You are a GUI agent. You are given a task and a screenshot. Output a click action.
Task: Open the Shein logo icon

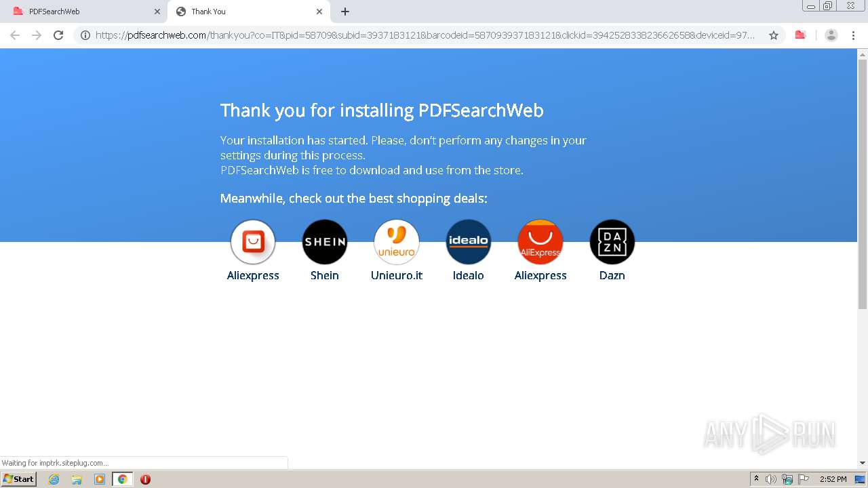click(x=325, y=241)
